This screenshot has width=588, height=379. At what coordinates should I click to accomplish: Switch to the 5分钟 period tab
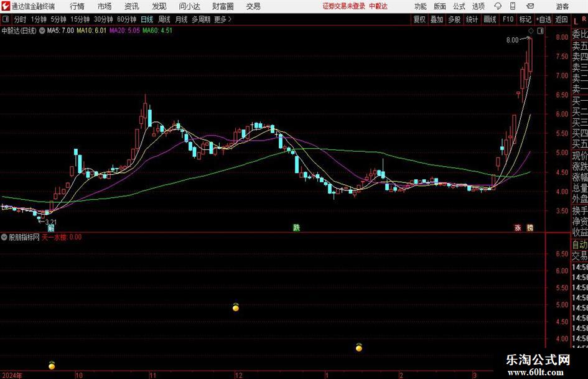coord(58,19)
